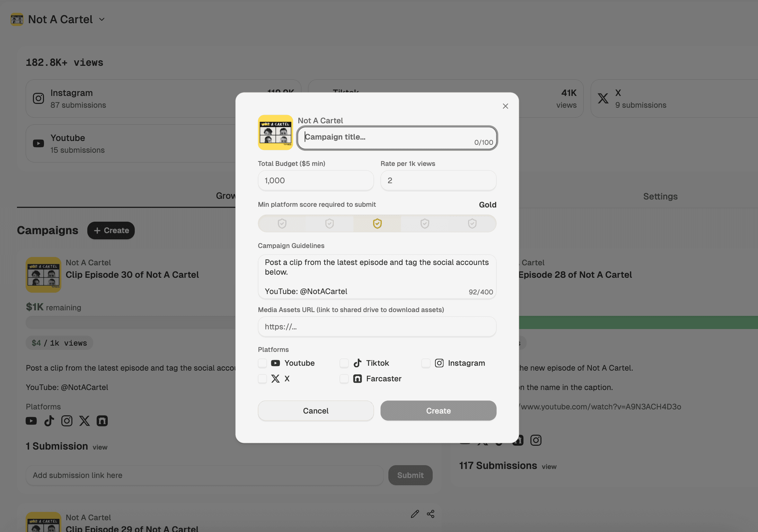Edit Episode 29 campaign with pencil icon

(415, 514)
